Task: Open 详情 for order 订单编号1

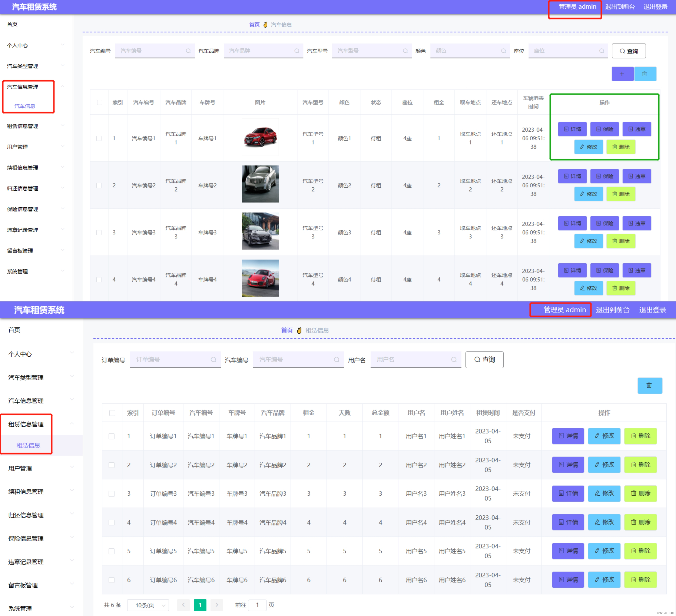Action: coord(568,436)
